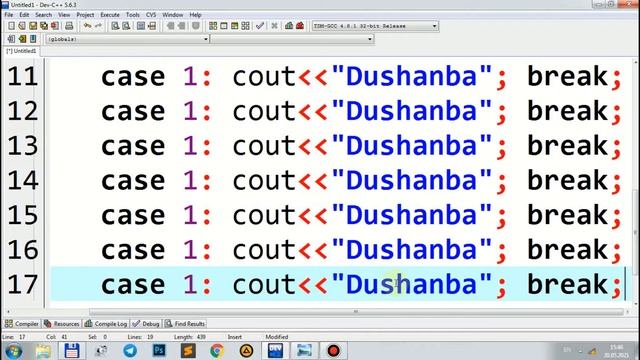Switch to the Compiler bottom tab
The width and height of the screenshot is (640, 360).
(x=22, y=324)
